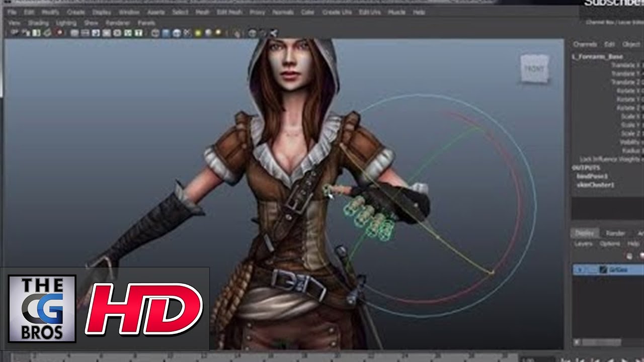This screenshot has width=644, height=362.
Task: Click the Options menu in the Layers panel
Action: pos(609,243)
